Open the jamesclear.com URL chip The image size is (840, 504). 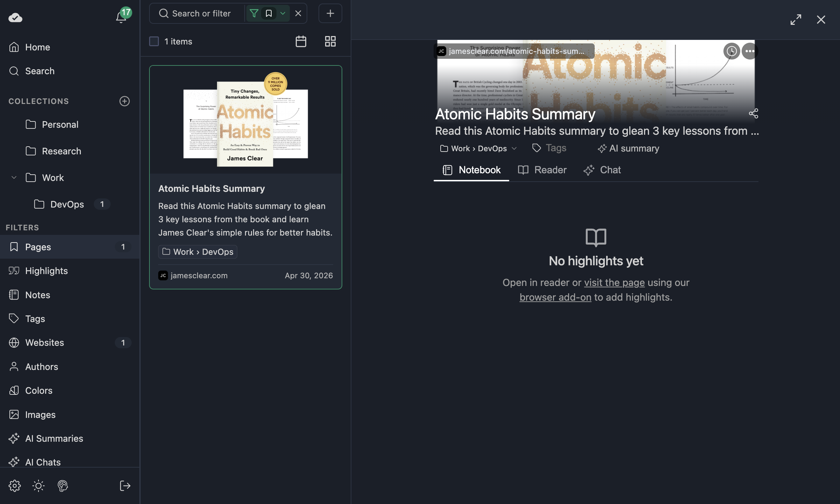[x=514, y=51]
